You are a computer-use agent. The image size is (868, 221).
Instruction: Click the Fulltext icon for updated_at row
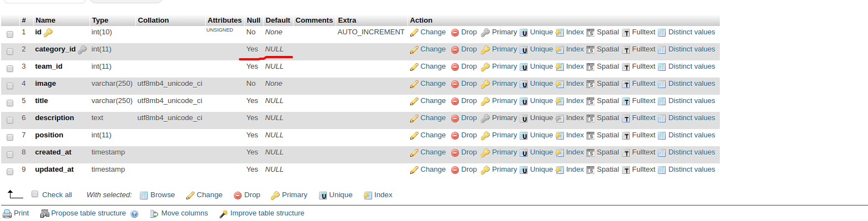pyautogui.click(x=626, y=170)
